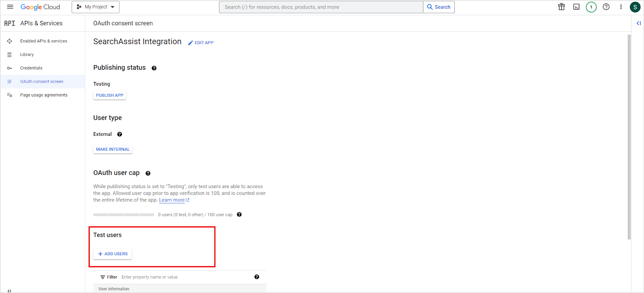644x293 pixels.
Task: Click the help icon next to External
Action: (x=120, y=134)
